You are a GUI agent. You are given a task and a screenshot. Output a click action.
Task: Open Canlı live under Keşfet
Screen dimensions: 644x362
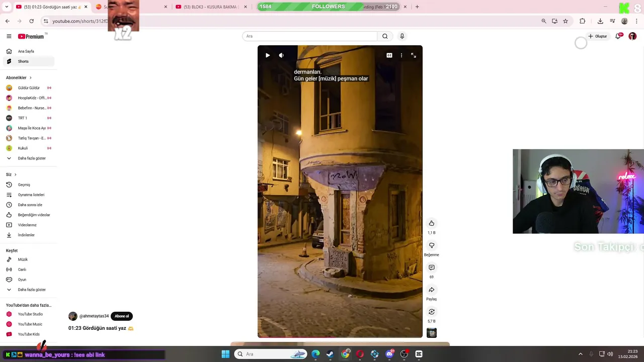pyautogui.click(x=29, y=269)
